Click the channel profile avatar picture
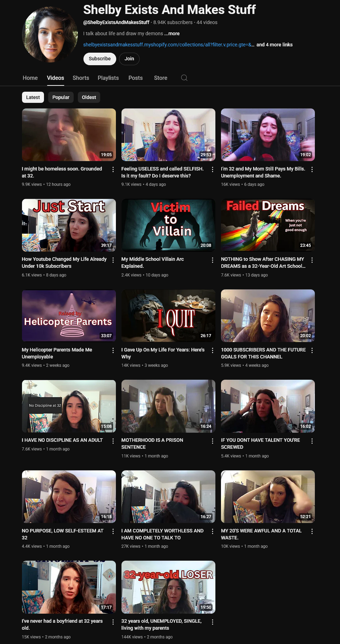 pyautogui.click(x=50, y=35)
